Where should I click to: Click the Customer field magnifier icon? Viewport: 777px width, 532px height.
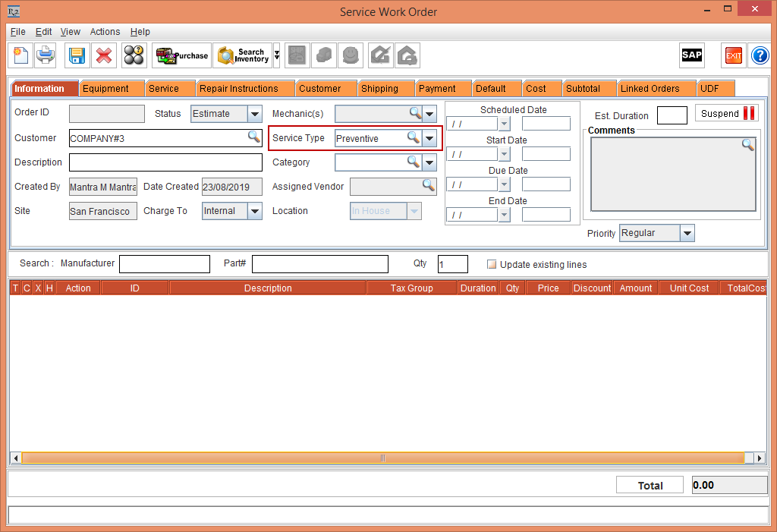[253, 137]
